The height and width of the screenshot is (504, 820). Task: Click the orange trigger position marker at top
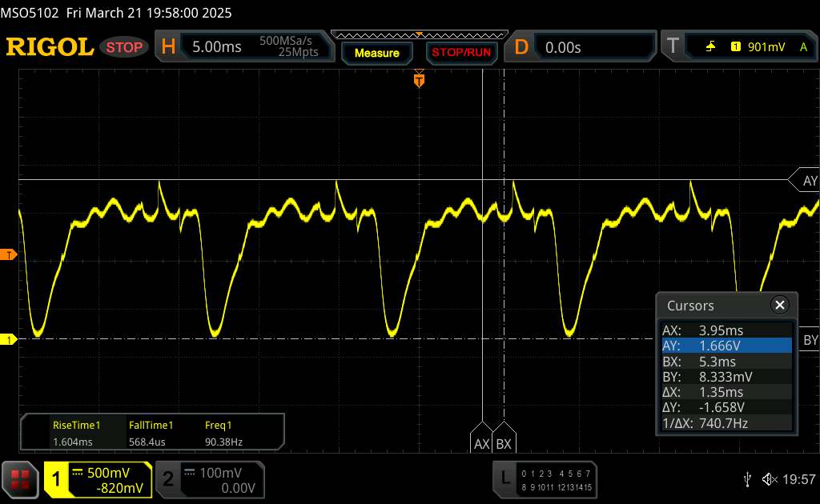tap(418, 79)
